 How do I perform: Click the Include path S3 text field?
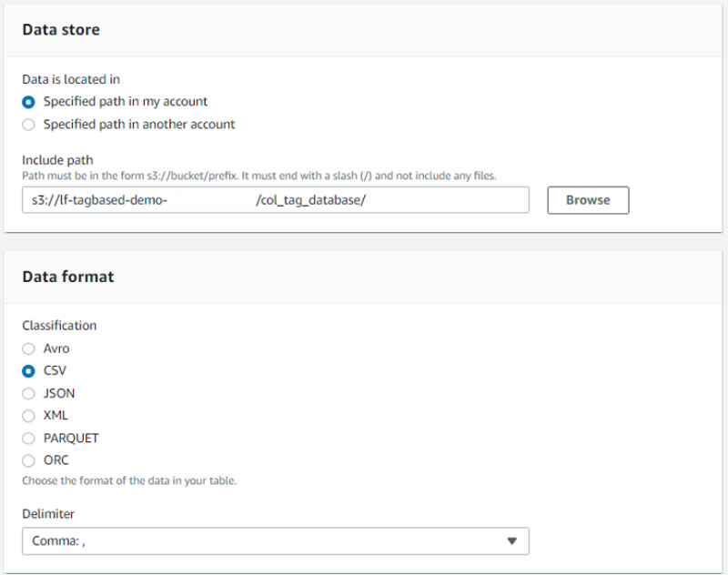click(275, 200)
